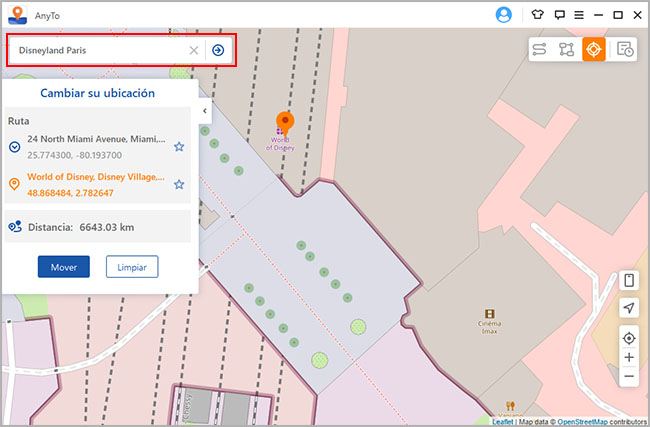This screenshot has height=427, width=650.
Task: Select World of Disney, Disney Village text
Action: (96, 177)
